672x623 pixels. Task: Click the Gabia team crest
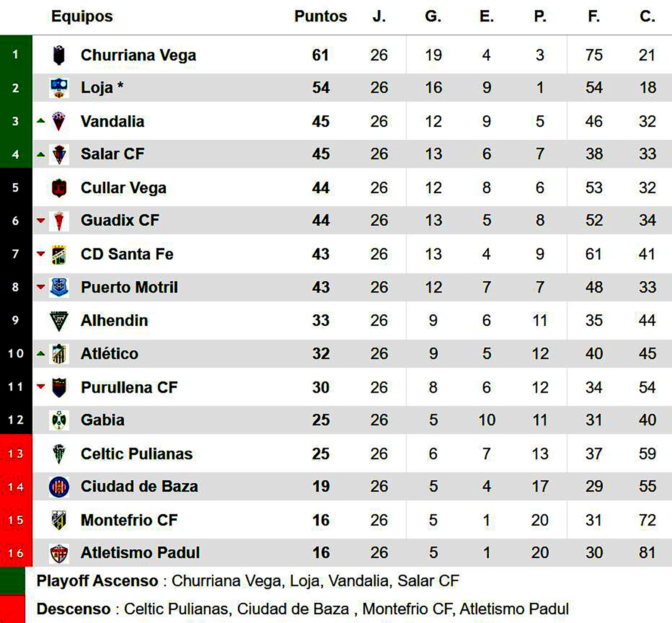coord(59,420)
